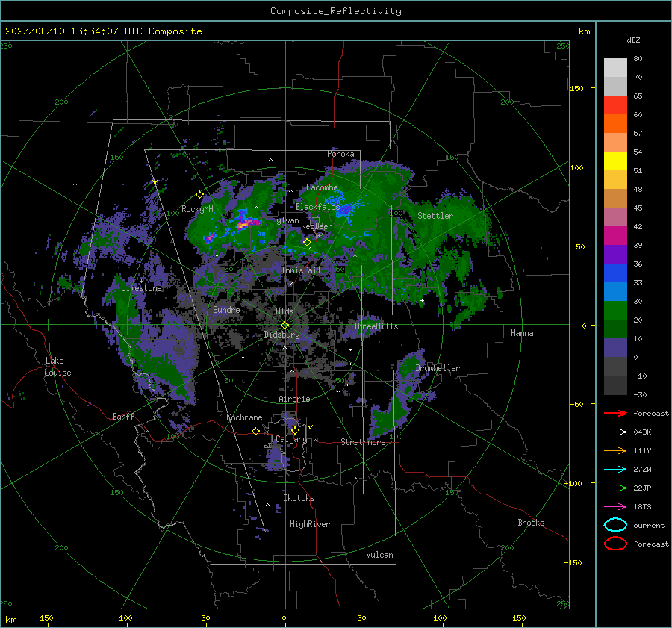Click the light gray 70-80 dBZ swatch
The width and height of the screenshot is (672, 628).
click(x=615, y=68)
